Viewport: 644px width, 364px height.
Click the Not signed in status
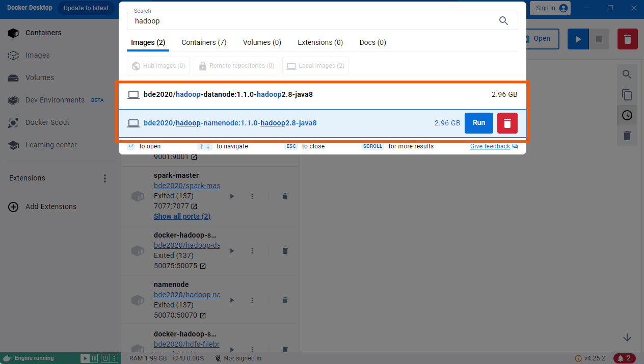click(238, 358)
